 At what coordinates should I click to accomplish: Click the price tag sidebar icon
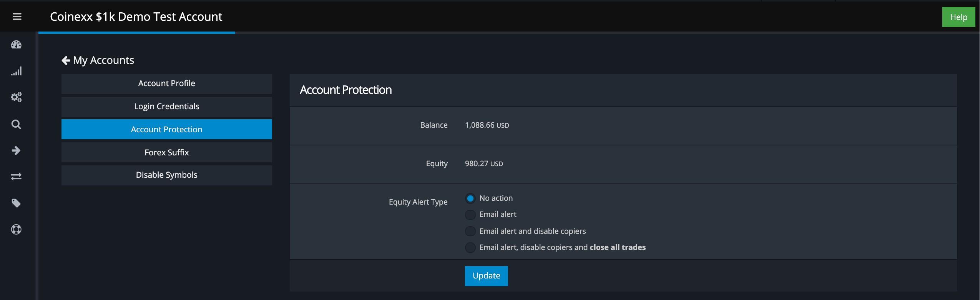tap(16, 203)
